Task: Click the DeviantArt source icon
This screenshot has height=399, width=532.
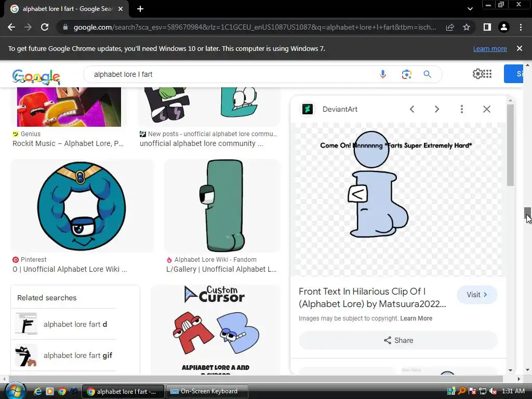Action: click(308, 109)
